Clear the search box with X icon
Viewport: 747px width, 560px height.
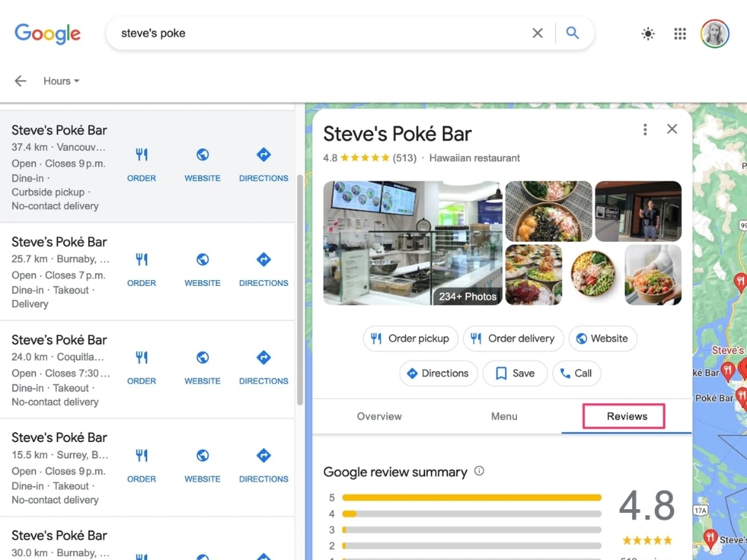[537, 33]
